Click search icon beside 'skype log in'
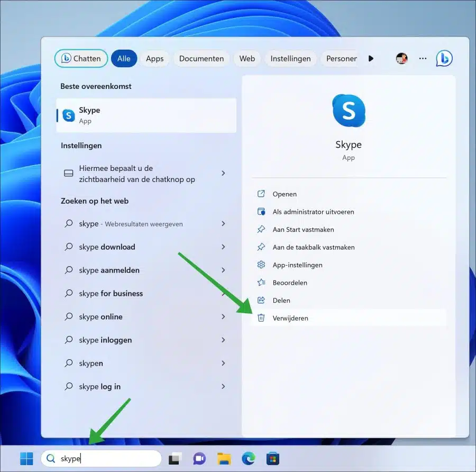The width and height of the screenshot is (476, 472). click(x=69, y=386)
